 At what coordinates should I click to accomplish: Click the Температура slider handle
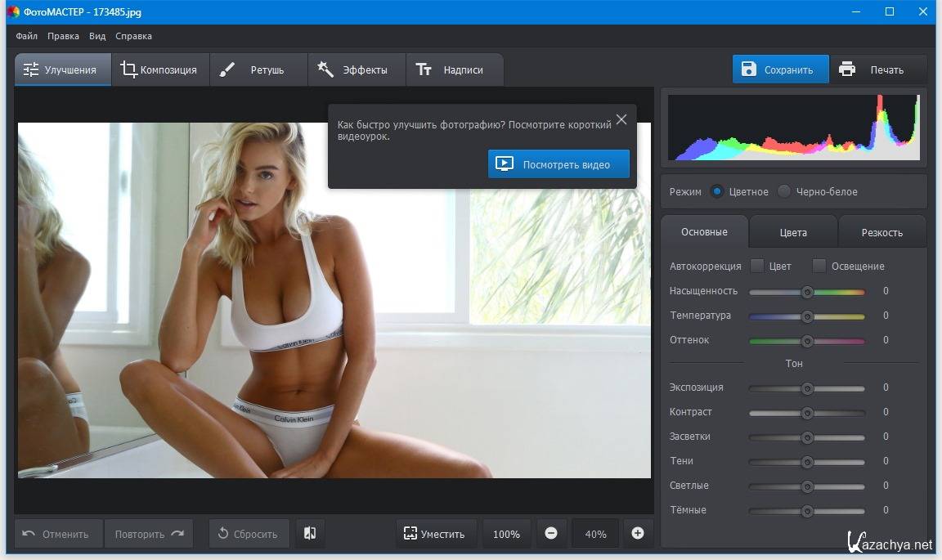click(807, 316)
